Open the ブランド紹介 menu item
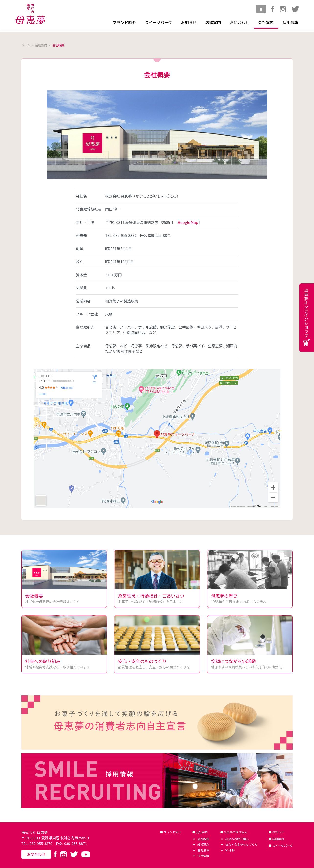Viewport: 314px width, 868px height. coord(124,23)
